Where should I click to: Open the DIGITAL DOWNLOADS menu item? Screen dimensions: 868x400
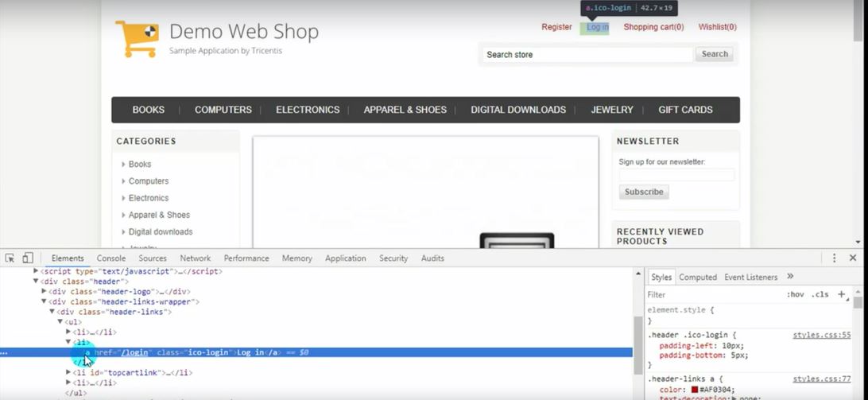click(518, 110)
